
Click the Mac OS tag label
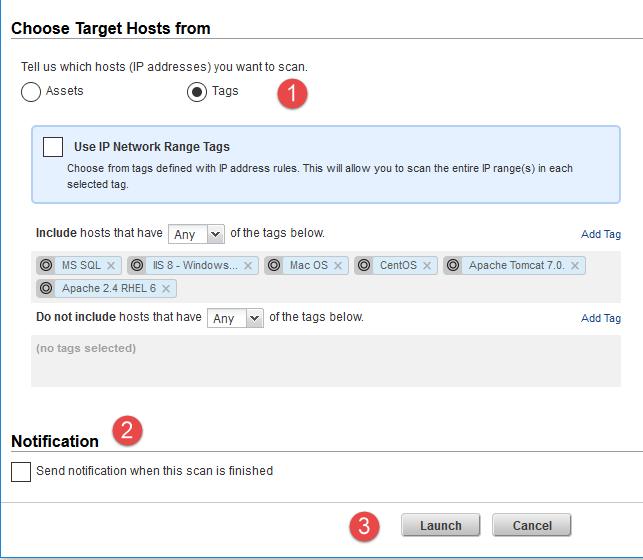(309, 265)
